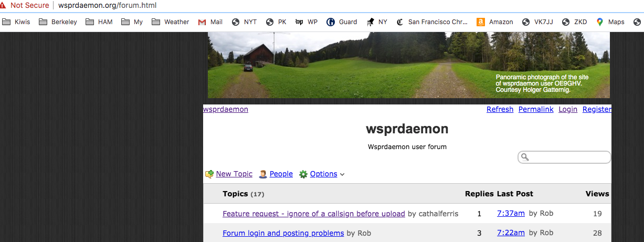The image size is (644, 242).
Task: Expand the Options dropdown arrow
Action: pyautogui.click(x=342, y=174)
